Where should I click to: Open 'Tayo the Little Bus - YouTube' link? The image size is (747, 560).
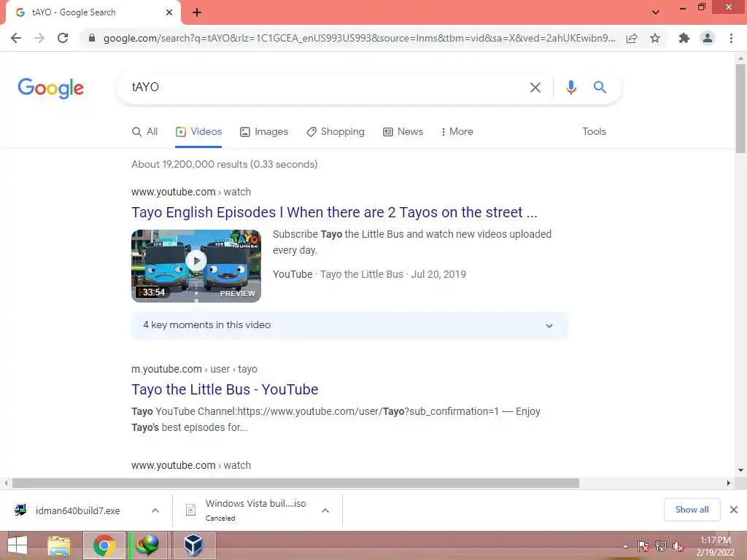pos(225,389)
